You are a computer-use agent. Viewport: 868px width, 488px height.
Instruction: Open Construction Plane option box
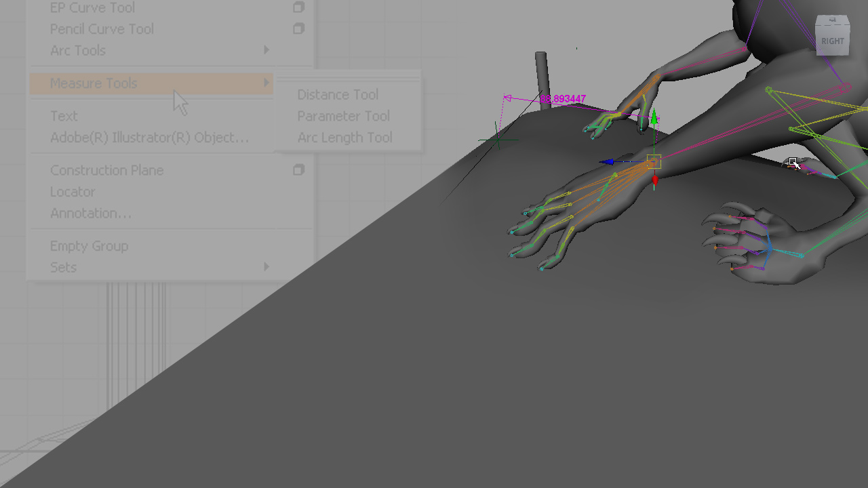(298, 170)
